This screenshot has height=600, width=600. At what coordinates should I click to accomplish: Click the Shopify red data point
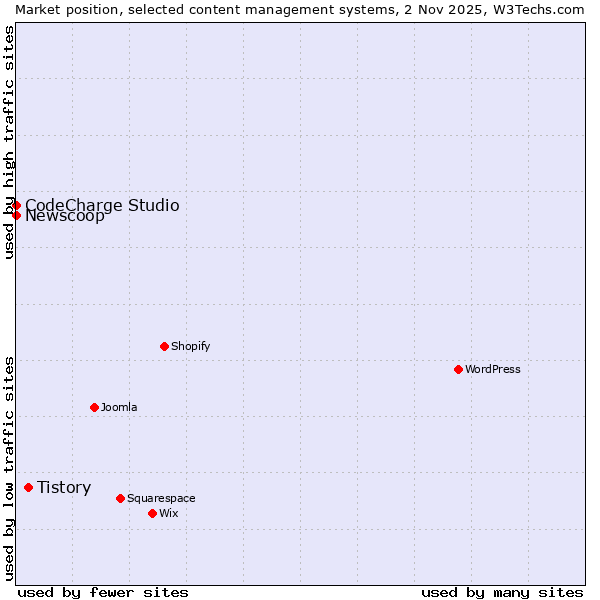pyautogui.click(x=164, y=346)
